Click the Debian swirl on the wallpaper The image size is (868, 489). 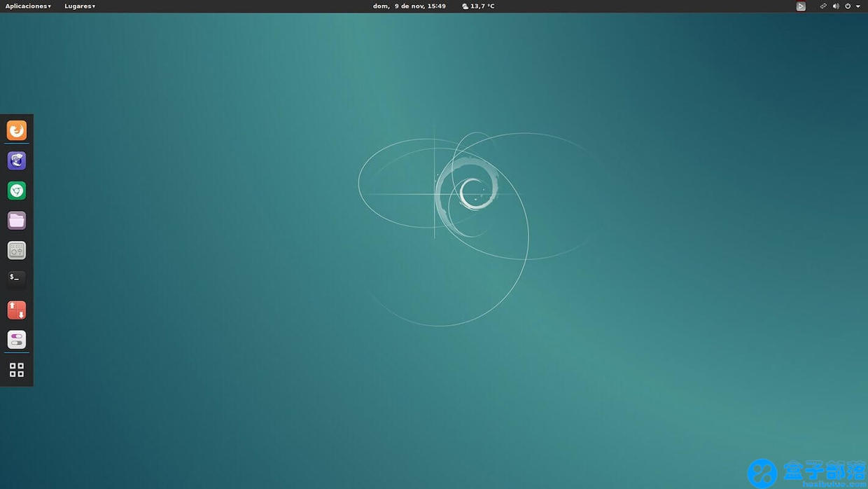tap(469, 193)
